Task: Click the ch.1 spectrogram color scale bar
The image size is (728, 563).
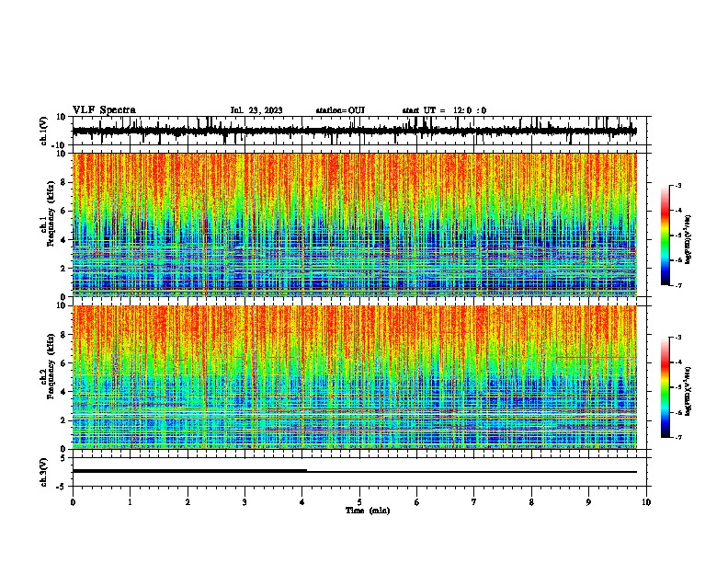Action: (x=665, y=236)
